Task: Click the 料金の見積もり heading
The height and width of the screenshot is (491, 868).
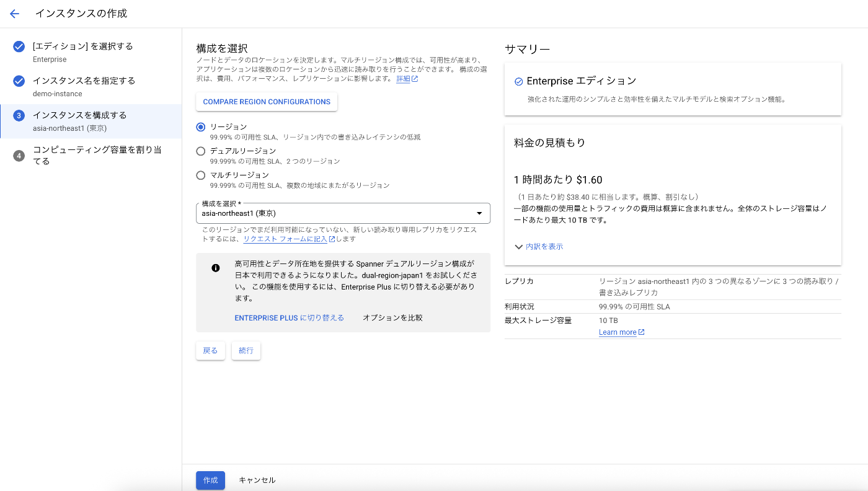Action: click(550, 143)
